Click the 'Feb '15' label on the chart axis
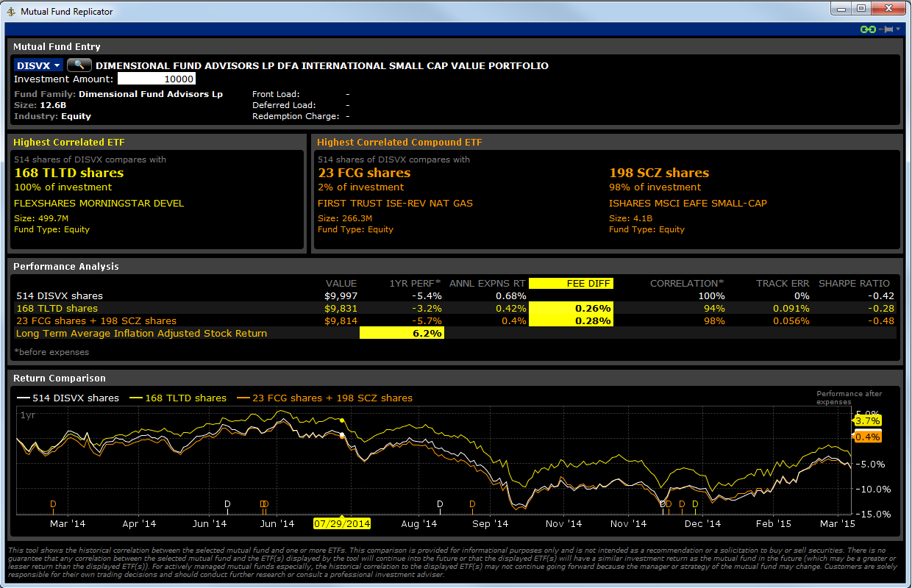Viewport: 912px width, 588px height. [773, 524]
